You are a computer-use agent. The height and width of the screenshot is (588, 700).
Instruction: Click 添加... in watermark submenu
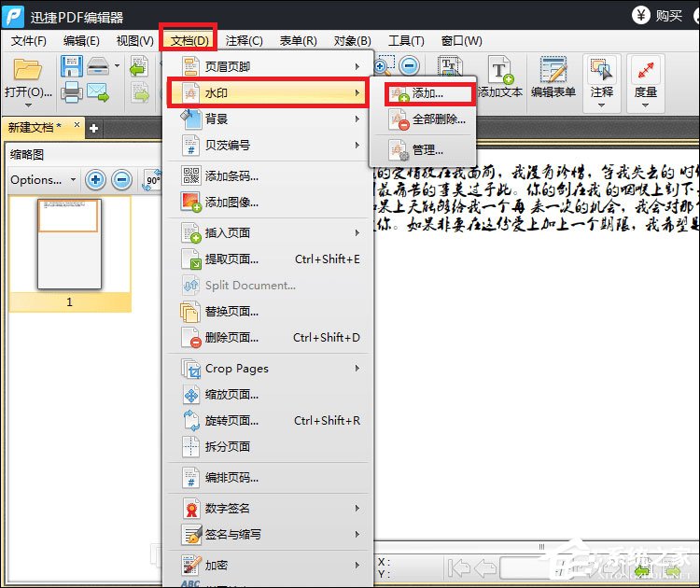coord(428,93)
